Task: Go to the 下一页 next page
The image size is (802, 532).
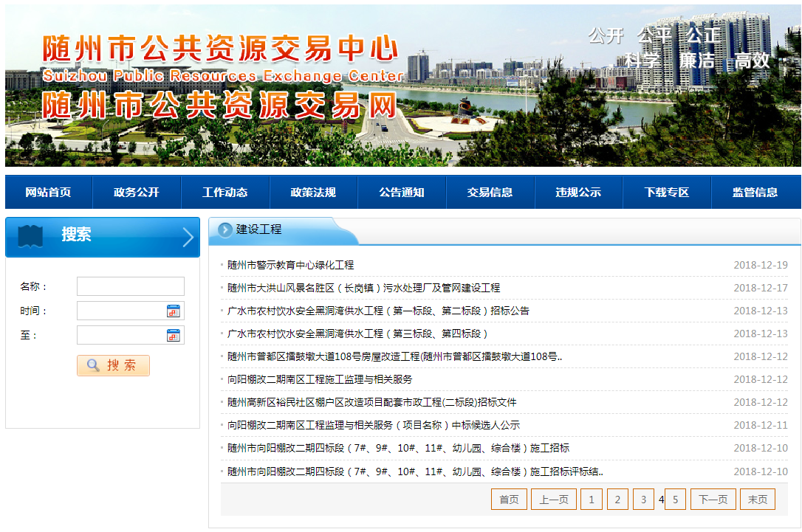Action: click(x=713, y=500)
